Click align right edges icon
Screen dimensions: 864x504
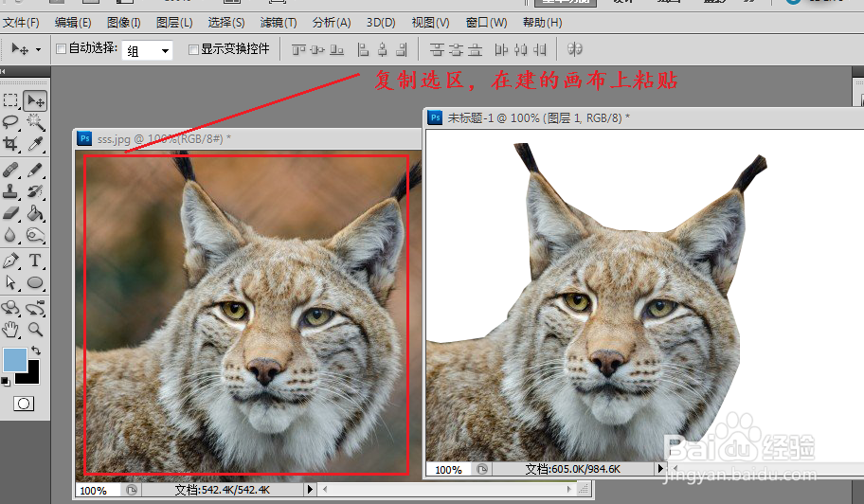tap(402, 49)
